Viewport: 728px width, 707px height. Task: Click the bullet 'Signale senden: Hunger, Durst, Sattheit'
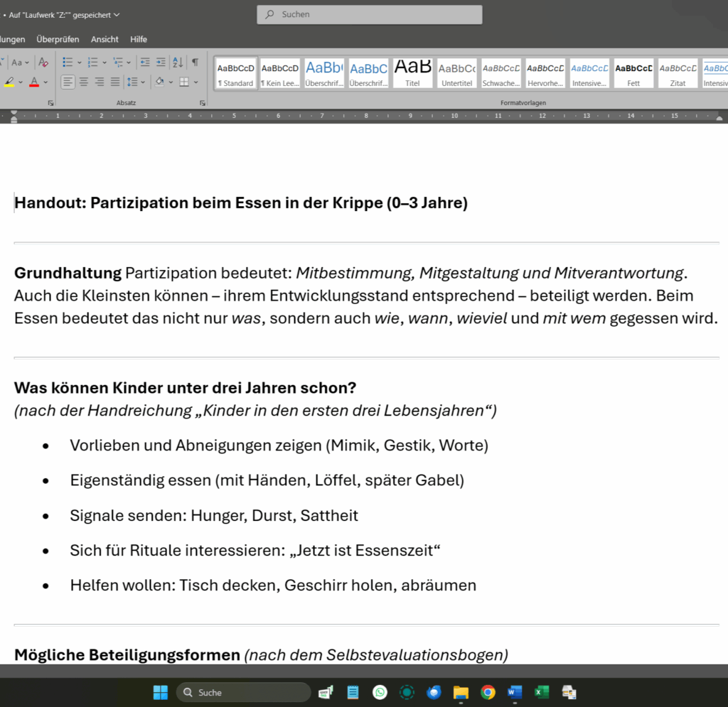coord(214,515)
